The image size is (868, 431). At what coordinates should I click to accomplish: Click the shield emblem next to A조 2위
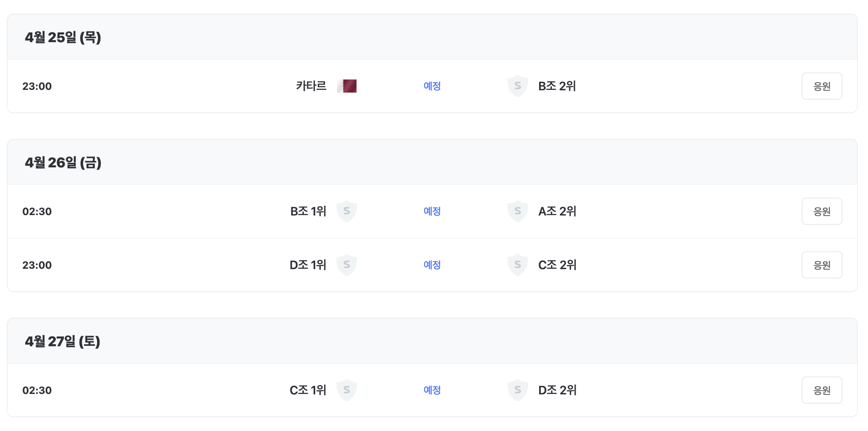click(x=517, y=211)
